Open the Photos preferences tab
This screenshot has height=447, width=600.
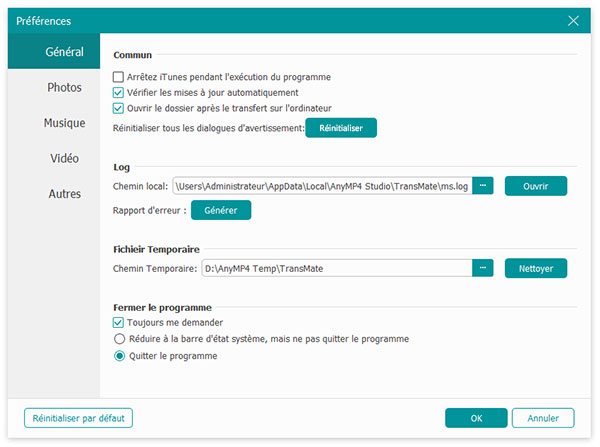click(x=64, y=88)
